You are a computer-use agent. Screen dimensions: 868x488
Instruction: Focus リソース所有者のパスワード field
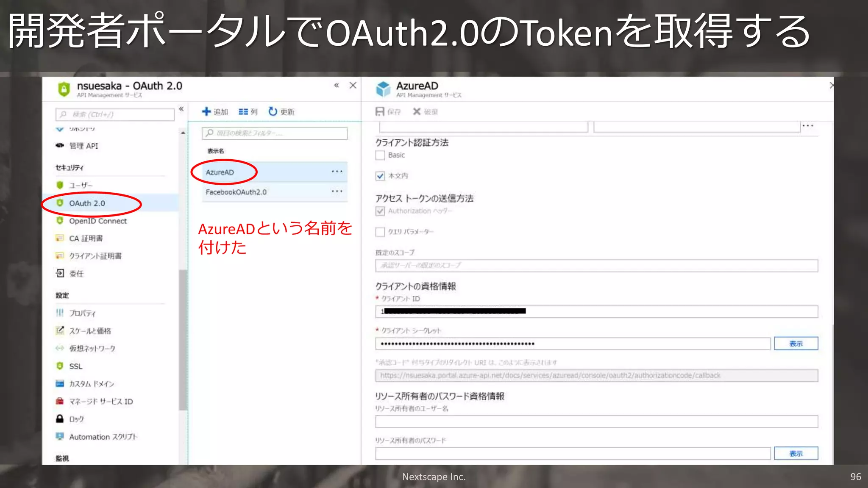pos(573,453)
